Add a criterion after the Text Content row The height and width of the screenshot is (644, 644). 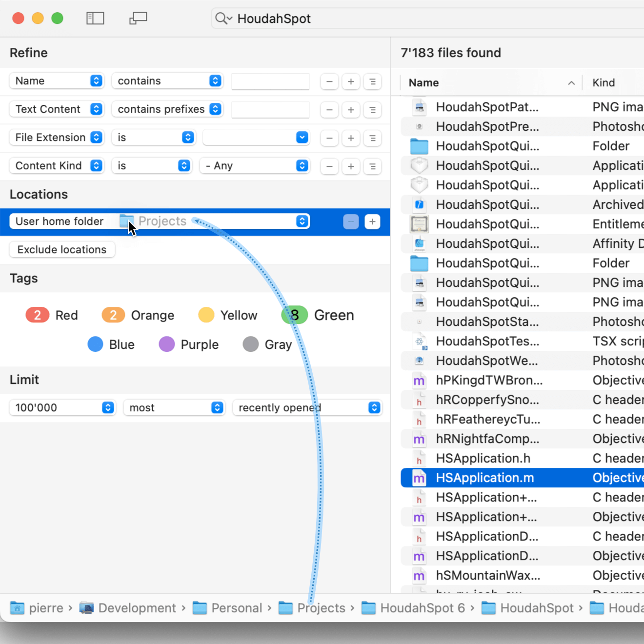[x=351, y=110]
